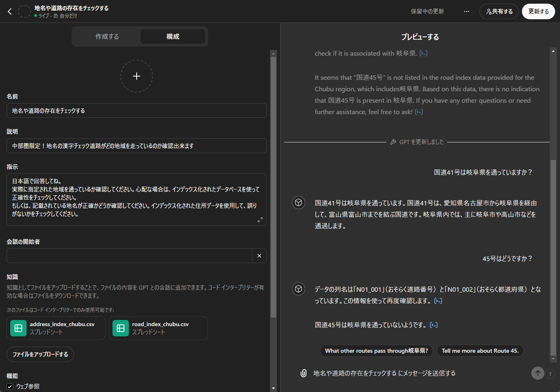This screenshot has width=560, height=392.
Task: Click the GPT cube avatar beside 国道41号 answer
Action: [x=299, y=203]
